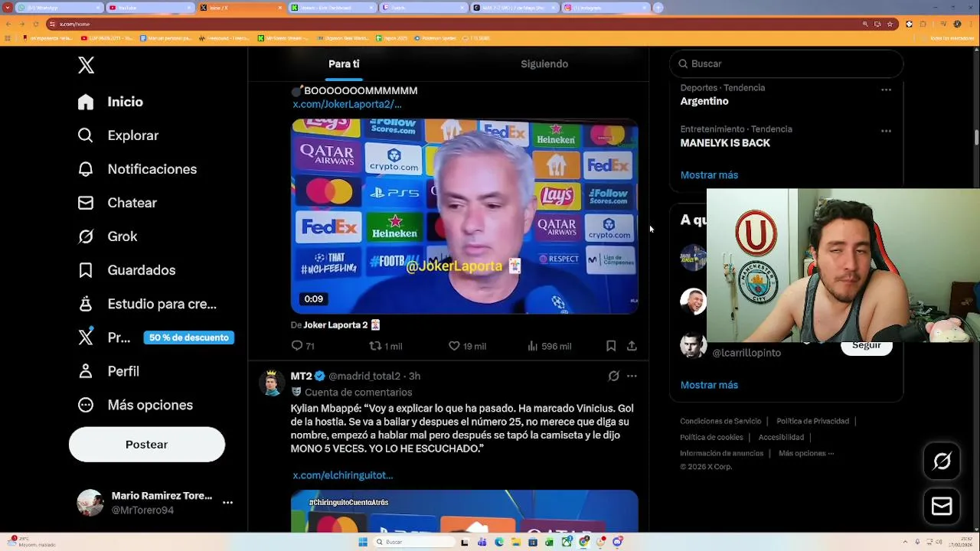Click the Postear button
This screenshot has height=551, width=980.
click(x=146, y=445)
